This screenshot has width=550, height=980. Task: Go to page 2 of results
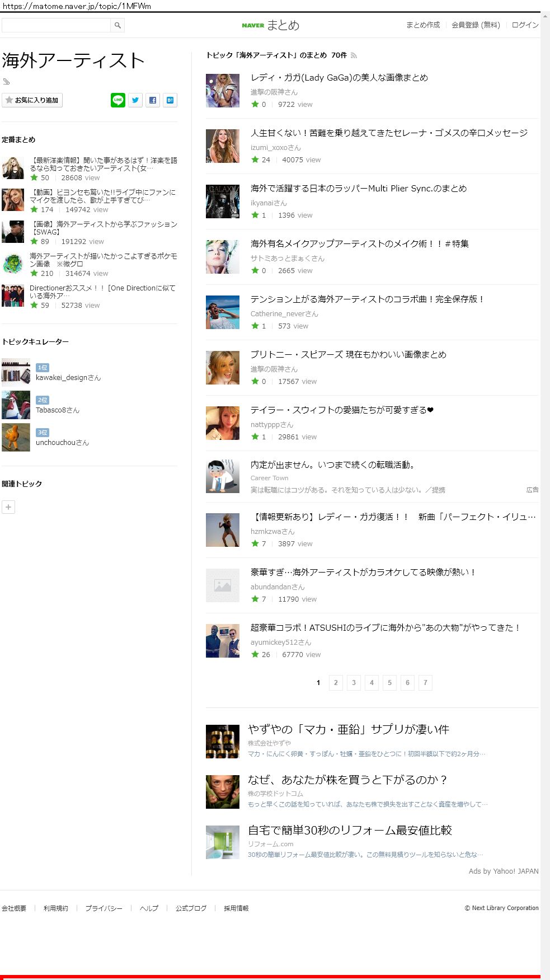[336, 683]
